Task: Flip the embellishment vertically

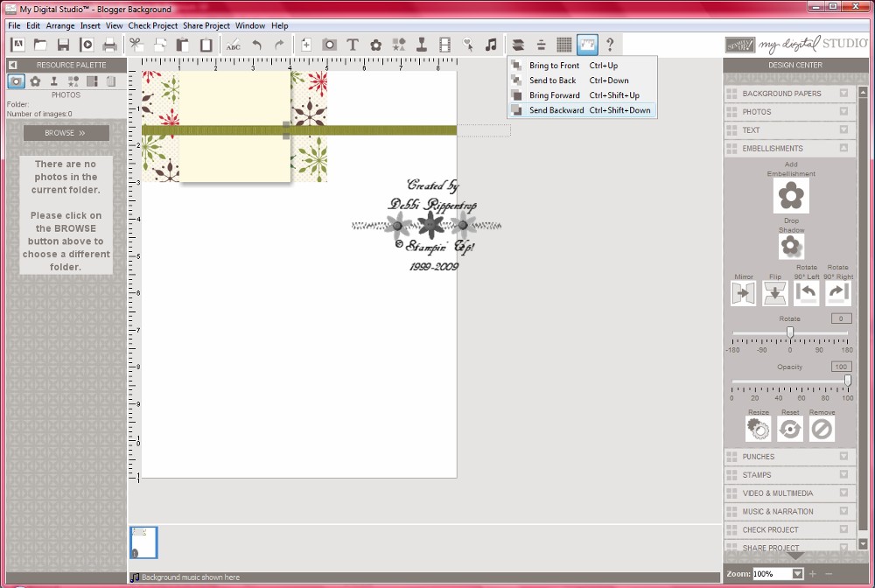Action: 775,293
